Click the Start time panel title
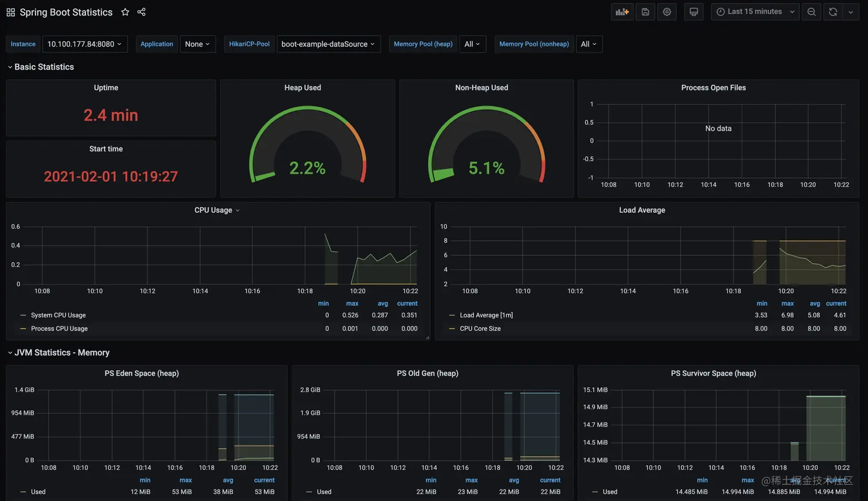 pos(106,149)
